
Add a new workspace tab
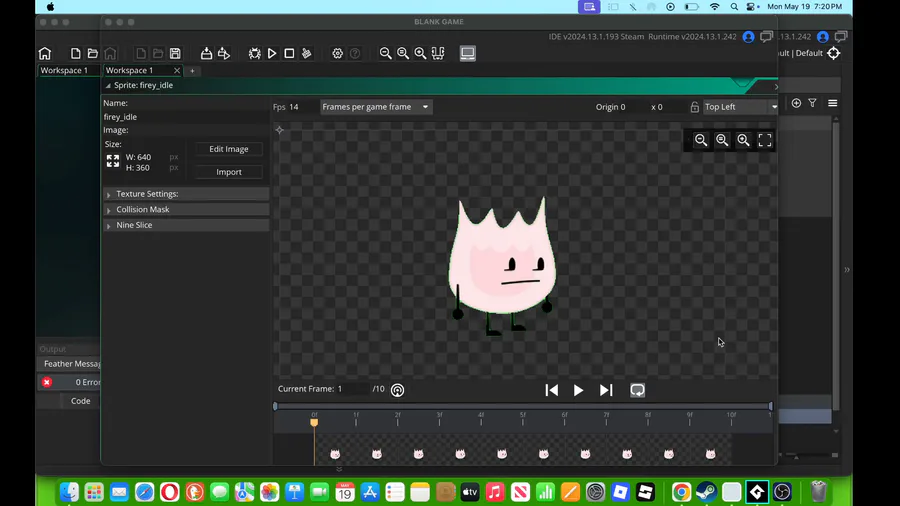click(x=192, y=71)
